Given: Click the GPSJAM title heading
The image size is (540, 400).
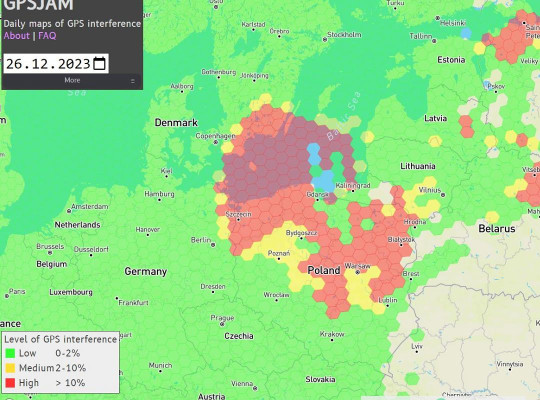Looking at the screenshot, I should pos(38,5).
